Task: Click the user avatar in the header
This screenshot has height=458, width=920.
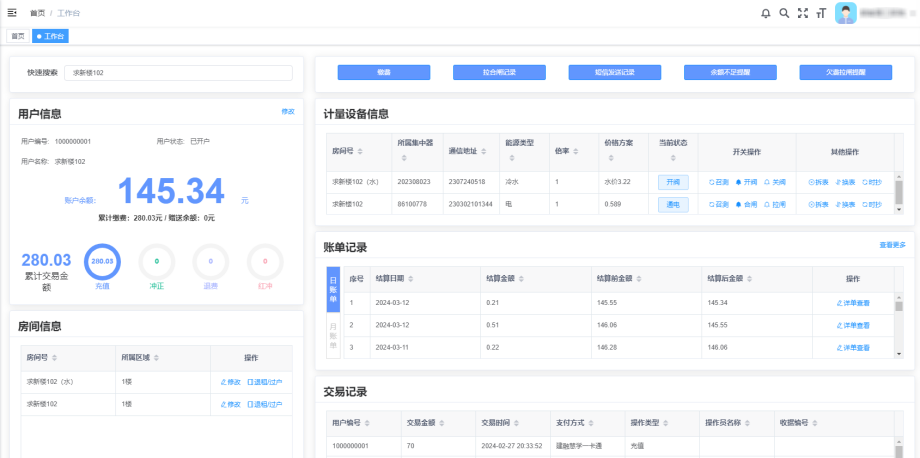Action: tap(846, 13)
